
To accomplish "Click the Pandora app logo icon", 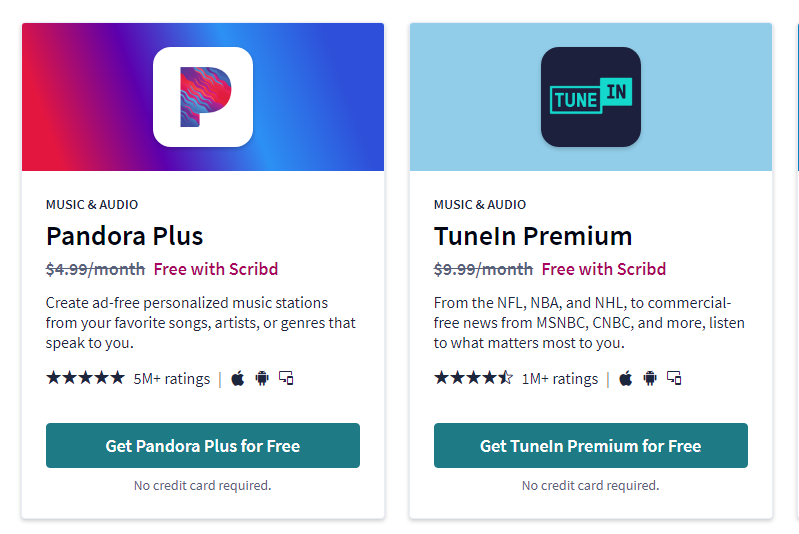I will [x=203, y=97].
